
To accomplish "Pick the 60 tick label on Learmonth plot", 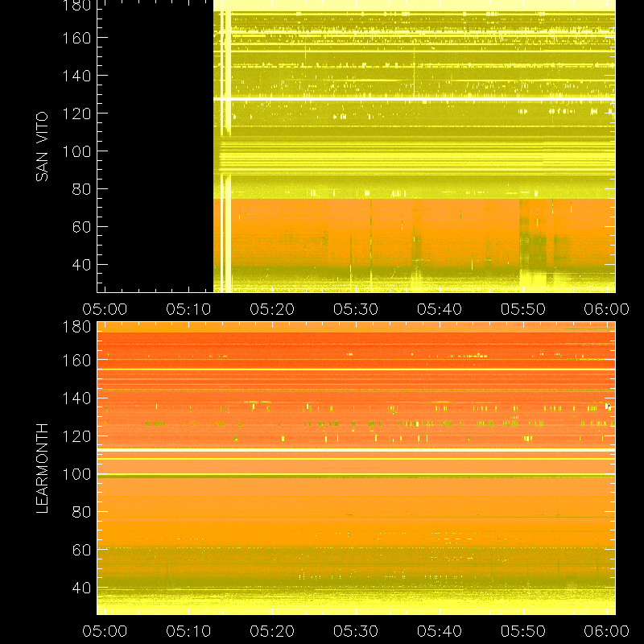I will (81, 550).
